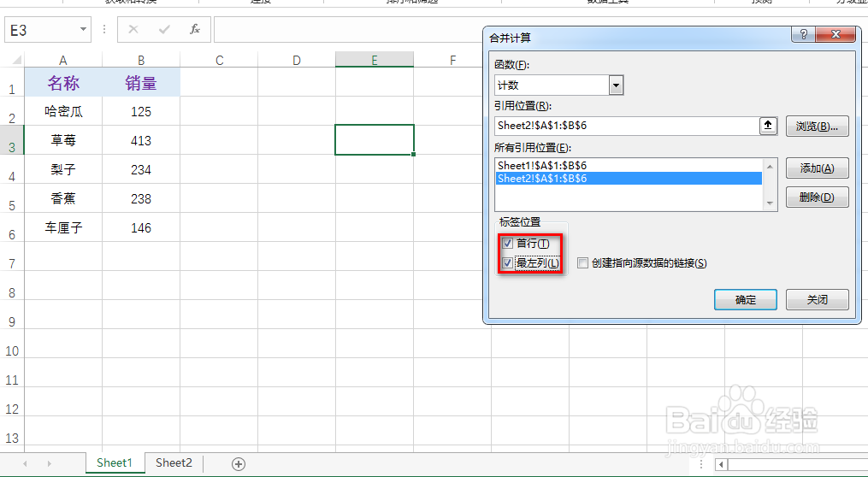Click the cell with value 125
The width and height of the screenshot is (868, 477).
(141, 111)
